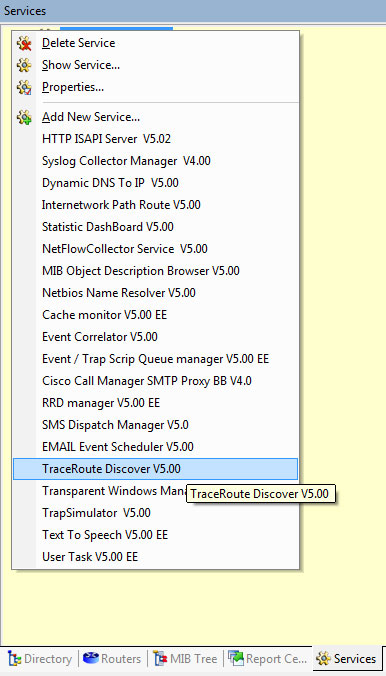Viewport: 386px width, 676px height.
Task: Choose TrapSimulator V5.00
Action: point(155,513)
